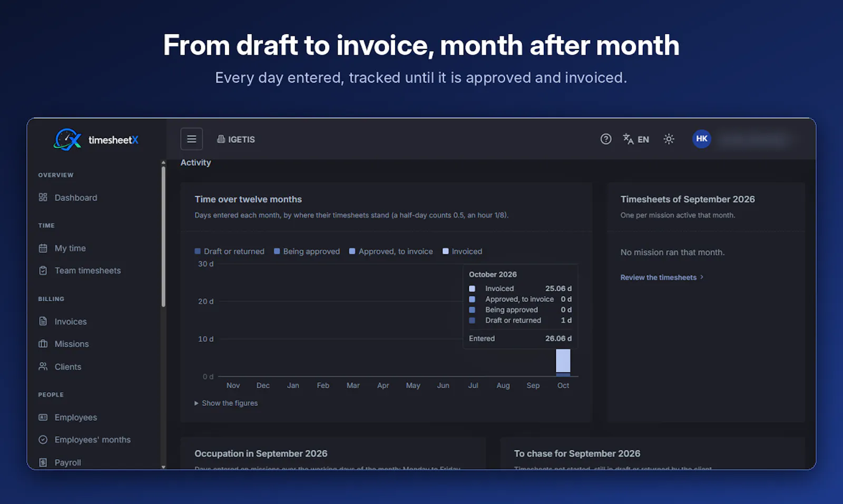Open the HK user avatar menu

click(701, 139)
